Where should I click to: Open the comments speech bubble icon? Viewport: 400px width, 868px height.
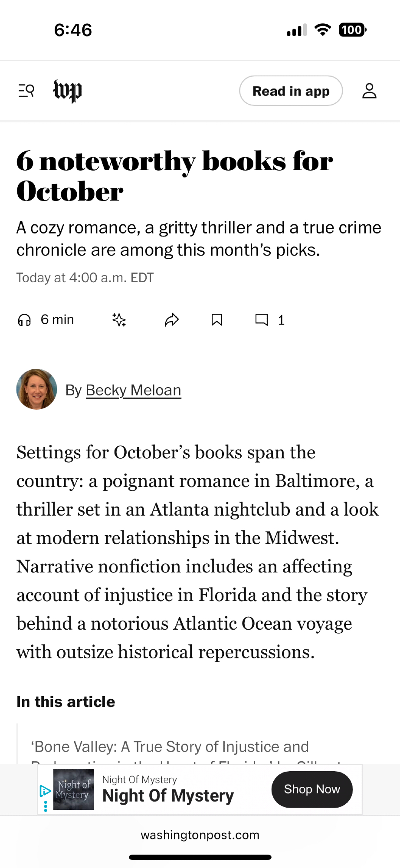pos(261,320)
